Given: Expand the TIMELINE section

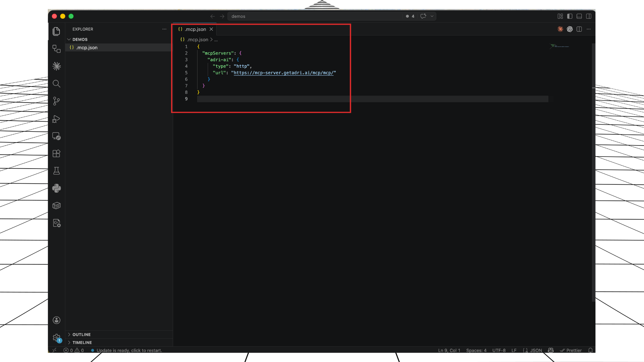Looking at the screenshot, I should (82, 342).
